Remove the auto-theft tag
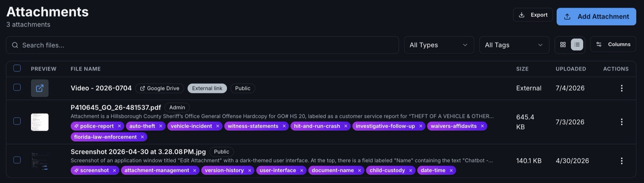 [x=161, y=126]
